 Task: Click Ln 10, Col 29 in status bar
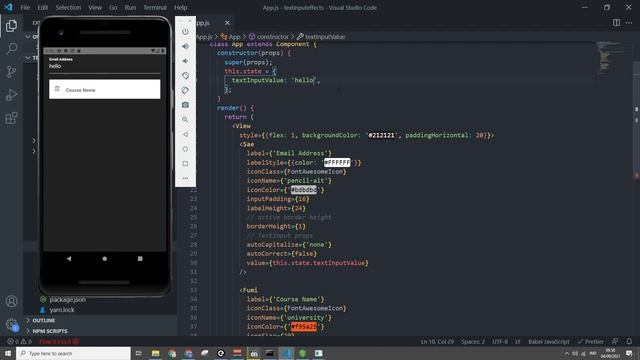pyautogui.click(x=437, y=341)
